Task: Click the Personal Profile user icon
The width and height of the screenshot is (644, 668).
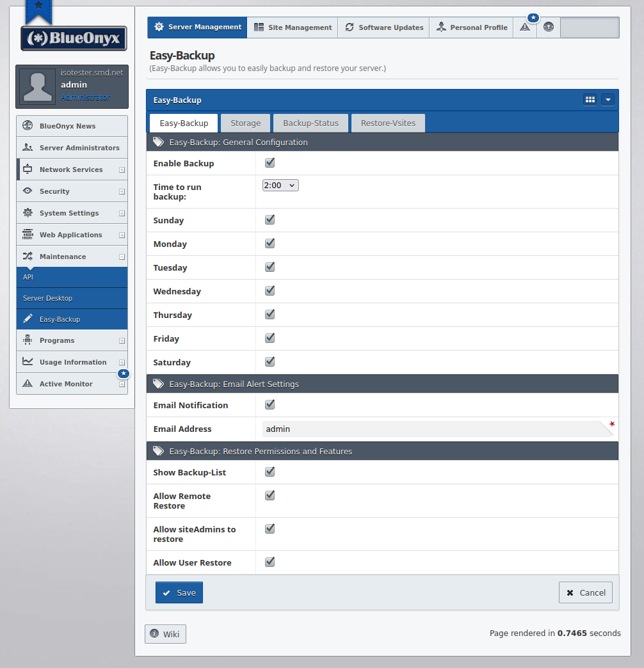Action: [441, 28]
